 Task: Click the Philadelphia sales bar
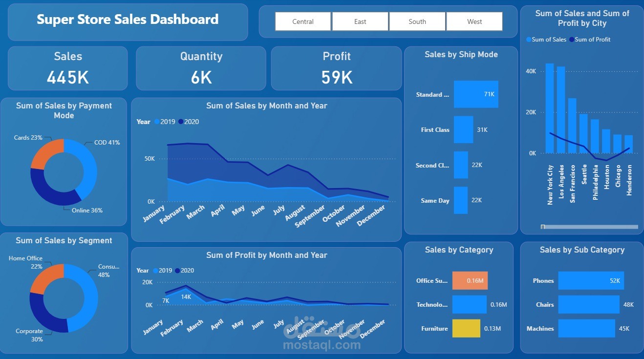595,136
